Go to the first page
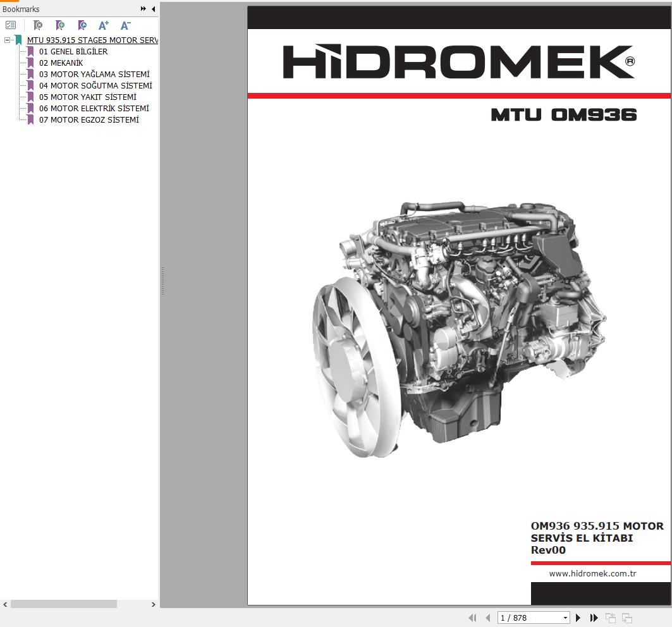Screen dimensions: 672x627 (x=472, y=618)
